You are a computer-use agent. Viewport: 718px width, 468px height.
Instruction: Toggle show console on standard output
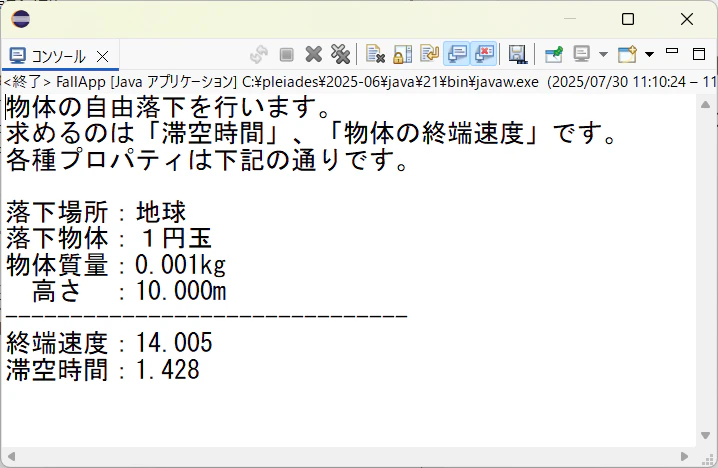click(x=457, y=54)
